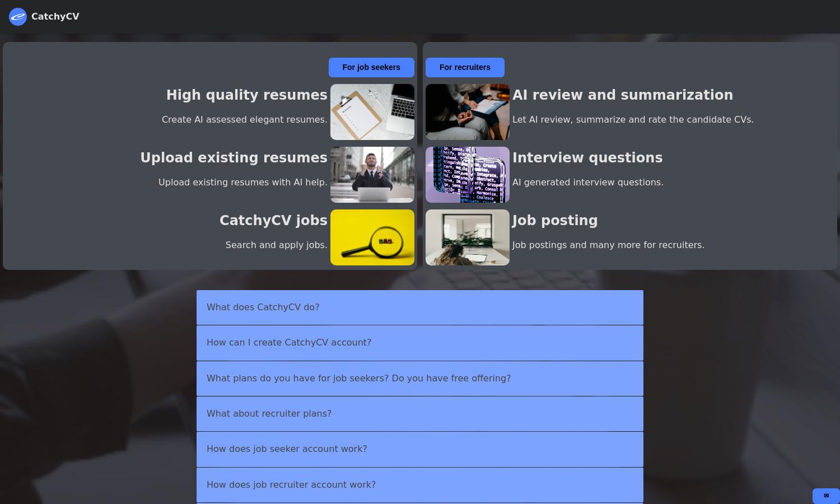The image size is (840, 504).
Task: Expand How can I create CatchyCV account
Action: [420, 343]
